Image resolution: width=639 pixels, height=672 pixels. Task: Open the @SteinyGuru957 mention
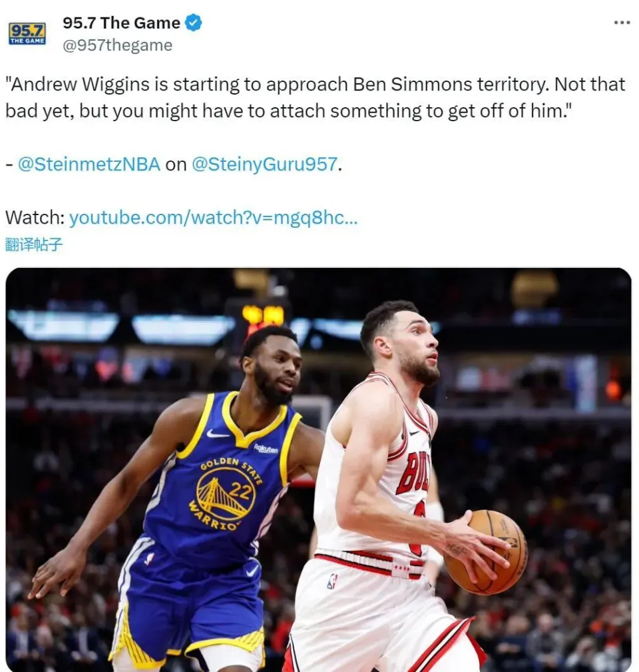265,164
